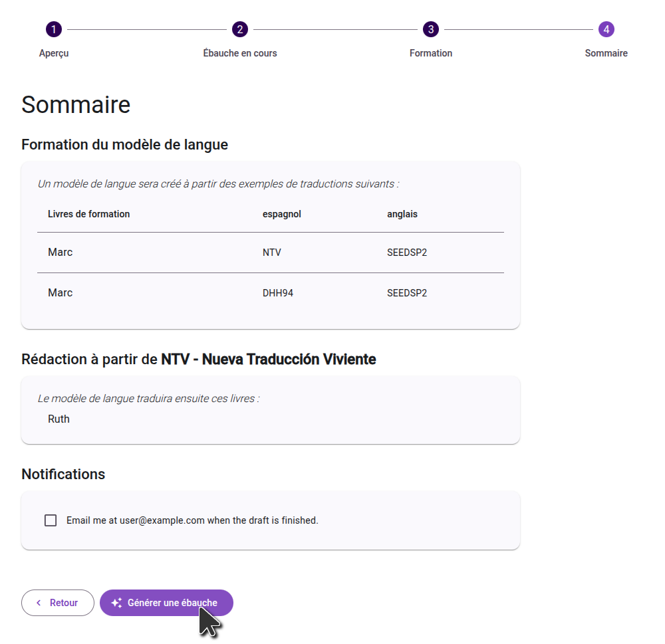Click the highlighted step 4 circle
This screenshot has width=665, height=644.
click(x=606, y=29)
